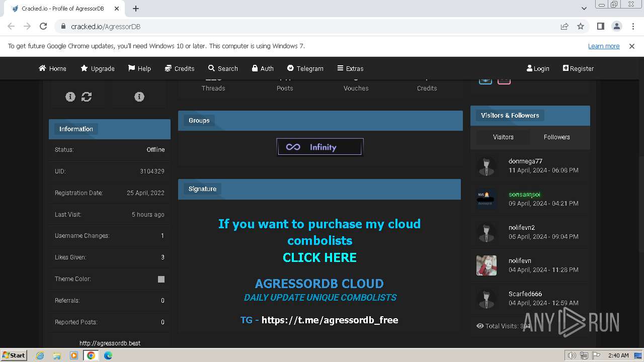644x362 pixels.
Task: Share this page via share icon
Action: pyautogui.click(x=565, y=26)
